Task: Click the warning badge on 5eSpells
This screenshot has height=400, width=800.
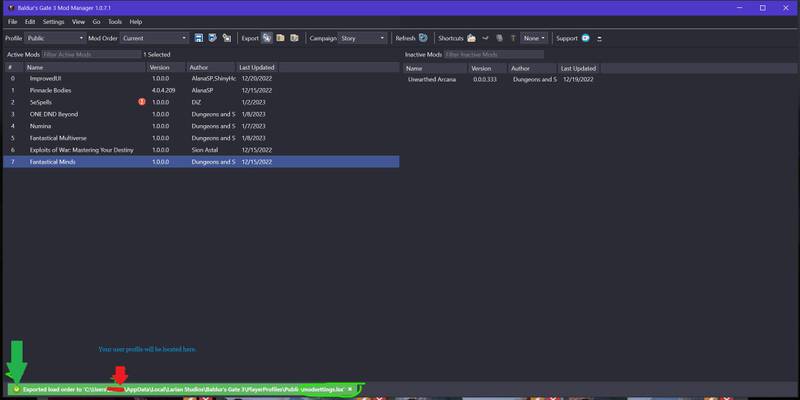Action: tap(142, 102)
